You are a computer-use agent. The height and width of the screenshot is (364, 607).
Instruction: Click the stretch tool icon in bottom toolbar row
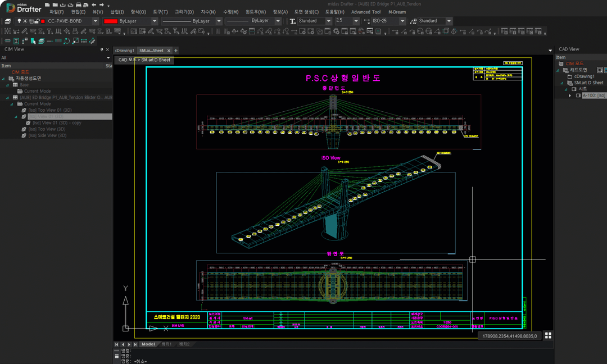pos(84,40)
